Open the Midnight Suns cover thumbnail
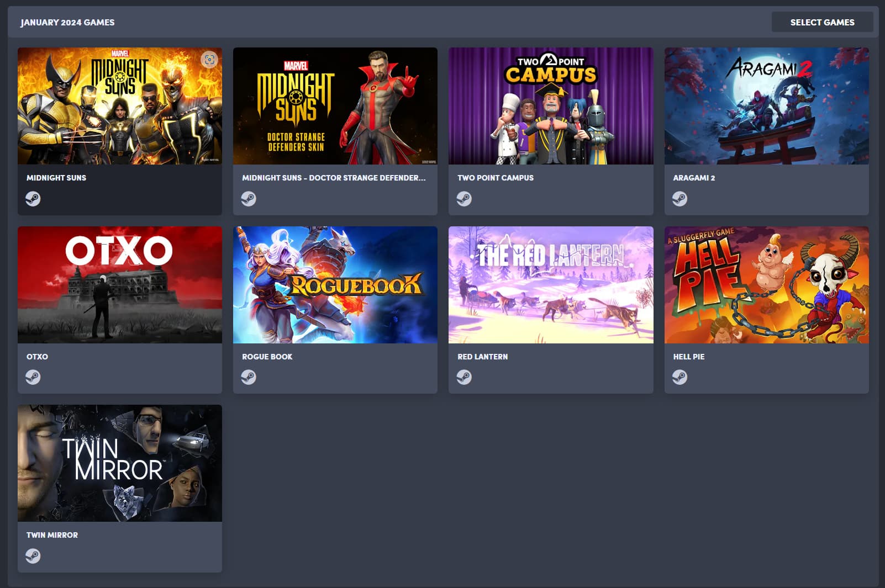 coord(120,106)
